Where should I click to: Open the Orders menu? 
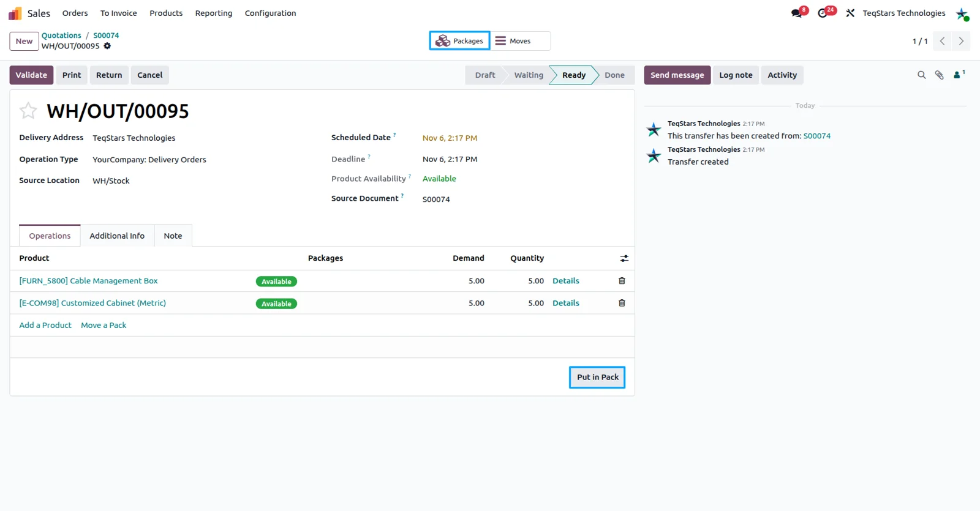[x=75, y=13]
